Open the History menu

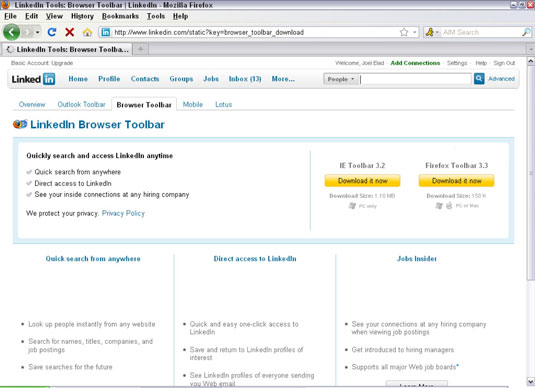(82, 16)
